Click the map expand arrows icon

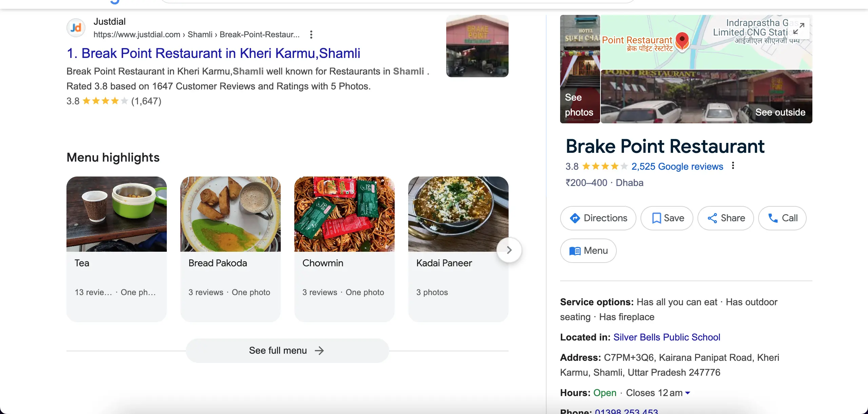(x=799, y=28)
